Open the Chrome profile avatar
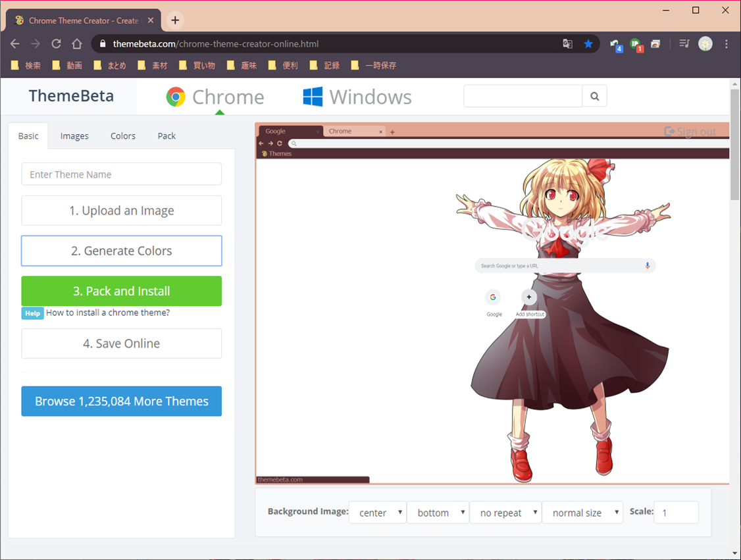The image size is (741, 560). coord(705,44)
